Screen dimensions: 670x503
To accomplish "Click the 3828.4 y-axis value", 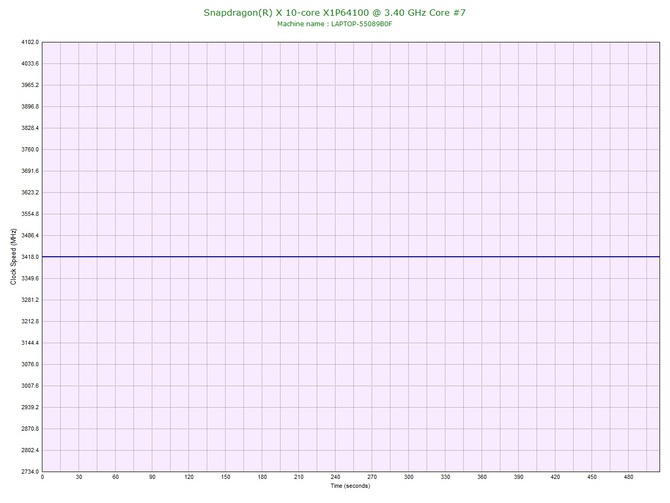I will tap(30, 128).
